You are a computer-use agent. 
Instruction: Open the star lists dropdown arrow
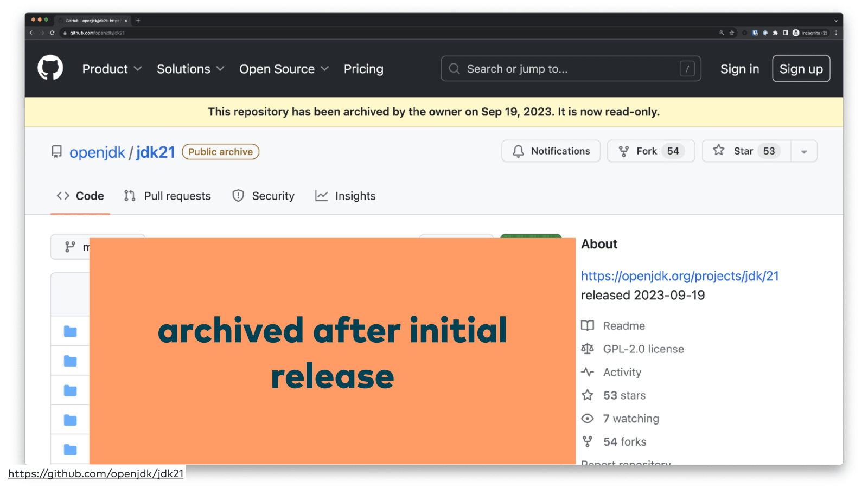coord(804,152)
